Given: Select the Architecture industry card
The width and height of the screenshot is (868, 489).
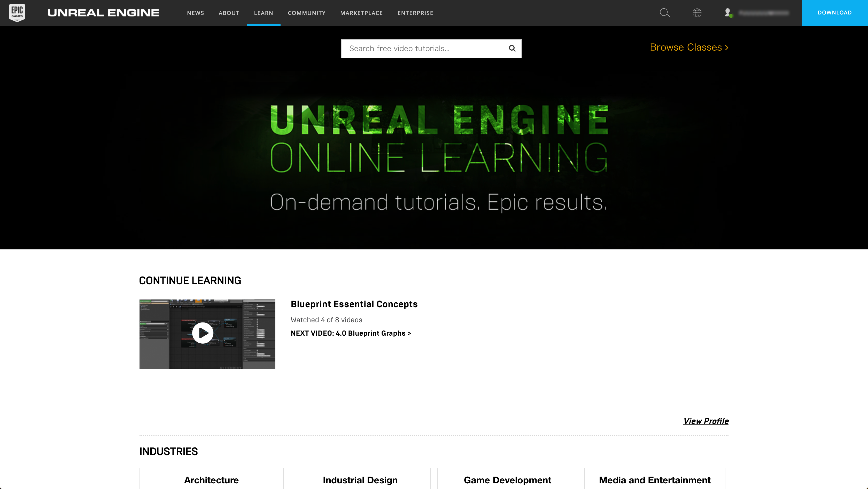Looking at the screenshot, I should (x=211, y=480).
